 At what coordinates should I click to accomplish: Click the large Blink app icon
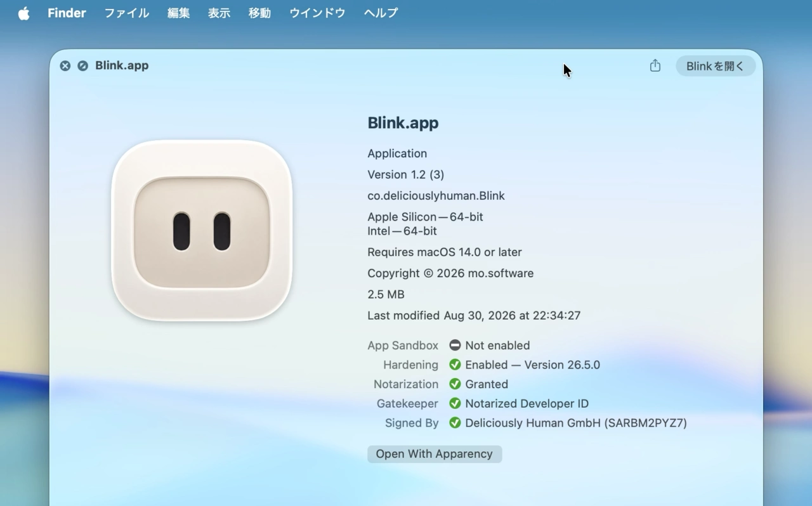click(x=202, y=231)
